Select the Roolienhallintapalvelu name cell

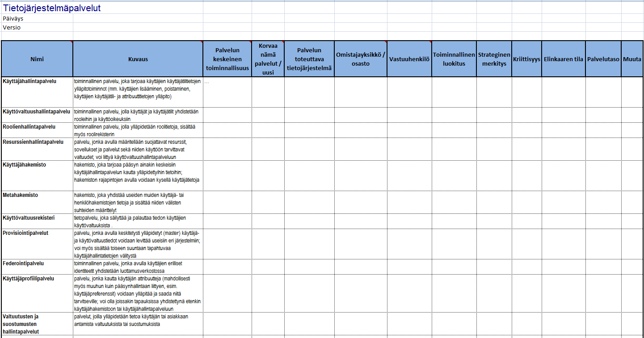37,130
